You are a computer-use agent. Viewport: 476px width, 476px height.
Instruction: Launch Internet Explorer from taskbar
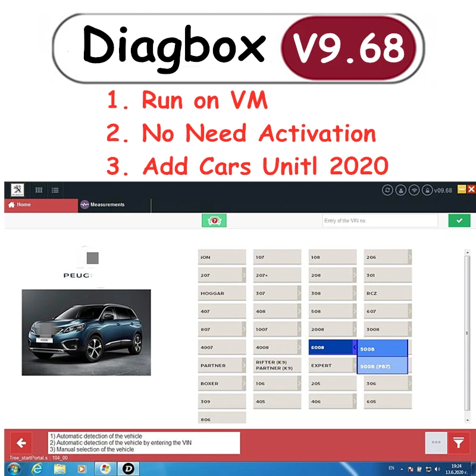[37, 469]
